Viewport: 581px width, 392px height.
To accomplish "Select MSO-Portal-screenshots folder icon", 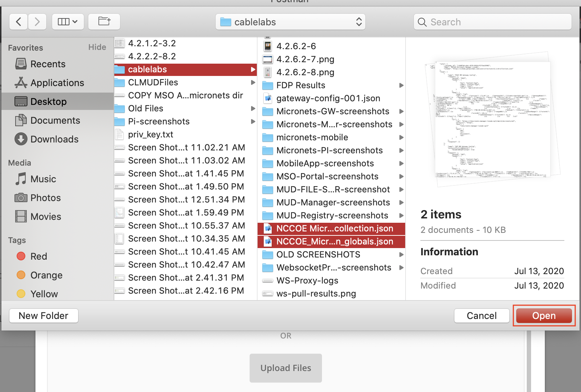I will tap(268, 176).
